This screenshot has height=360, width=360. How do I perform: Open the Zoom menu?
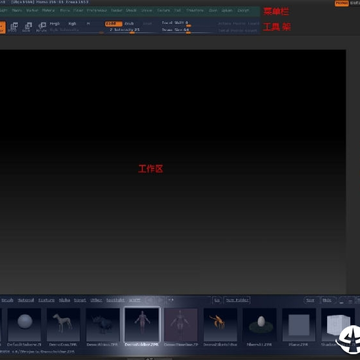point(213,10)
